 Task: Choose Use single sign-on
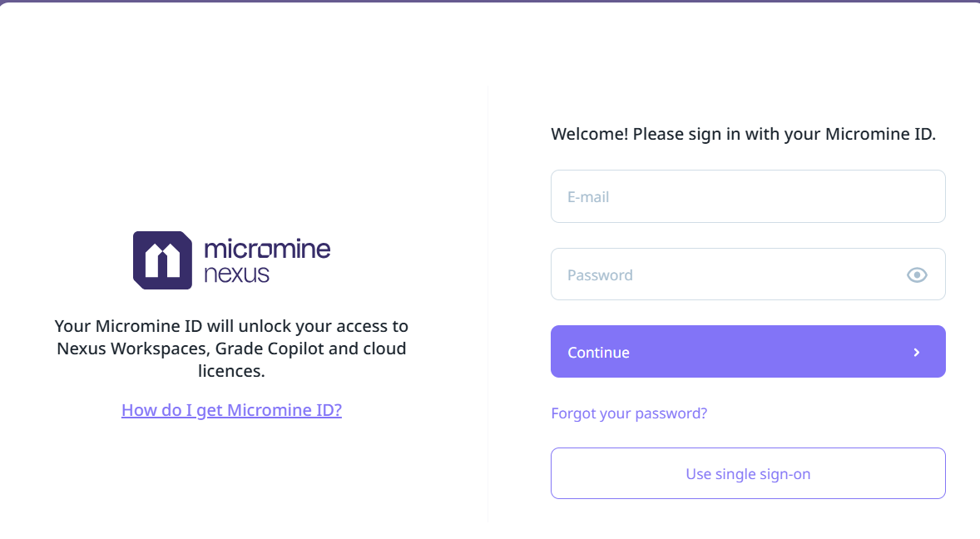[x=747, y=474]
